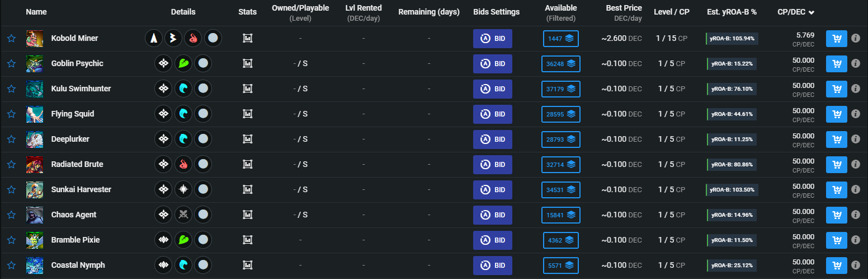
Task: Star the Coastal Nymph card
Action: tap(11, 266)
